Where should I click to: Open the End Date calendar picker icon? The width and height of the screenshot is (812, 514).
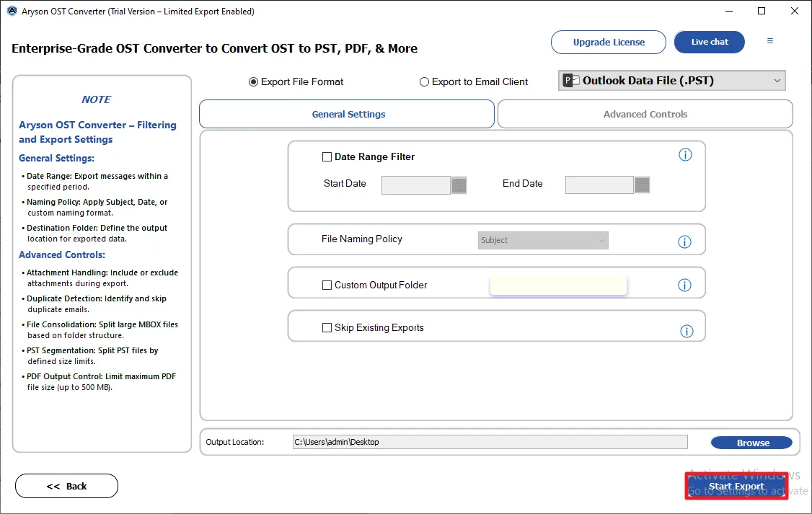pos(642,185)
